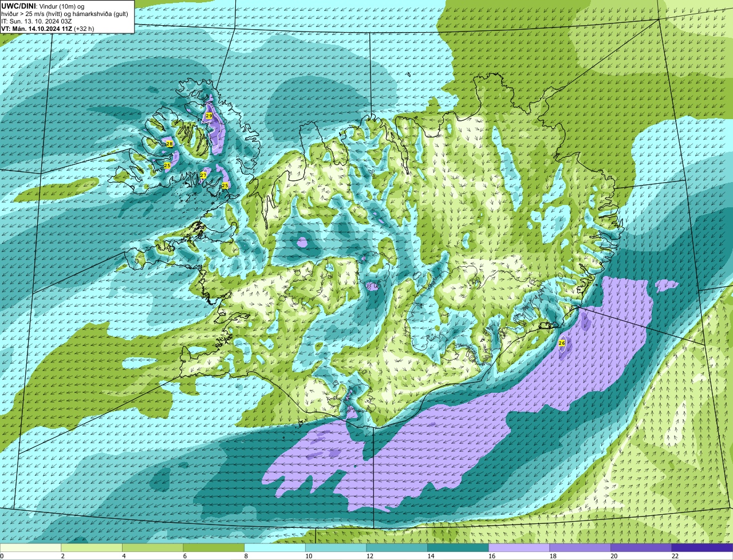This screenshot has height=560, width=733.
Task: Click the yellow gust marker labeled 29
Action: click(209, 116)
